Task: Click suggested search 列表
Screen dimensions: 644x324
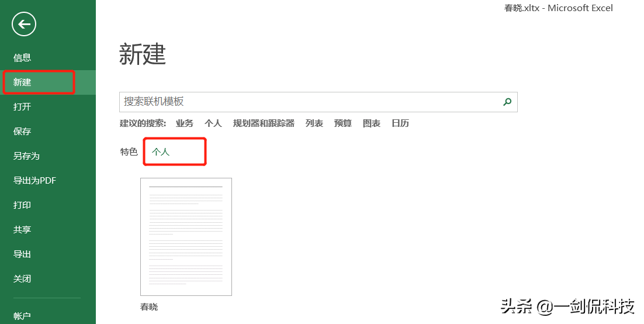Action: point(314,123)
